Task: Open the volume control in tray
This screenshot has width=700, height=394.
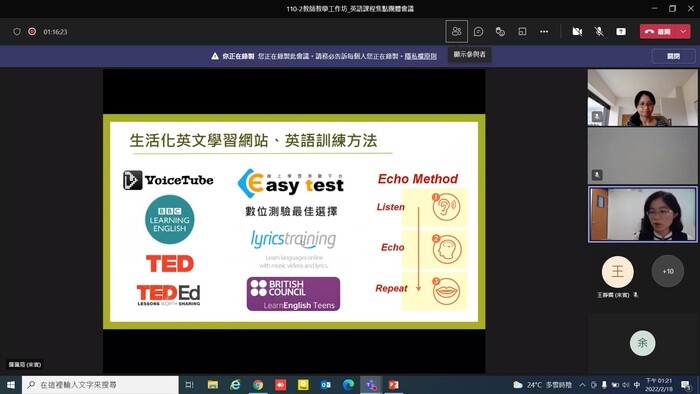Action: (x=626, y=385)
